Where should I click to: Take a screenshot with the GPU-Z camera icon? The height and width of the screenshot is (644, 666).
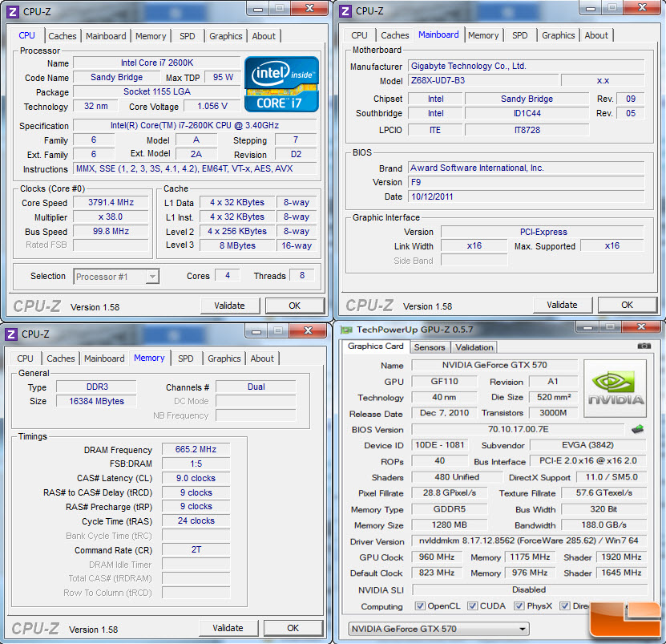click(644, 346)
